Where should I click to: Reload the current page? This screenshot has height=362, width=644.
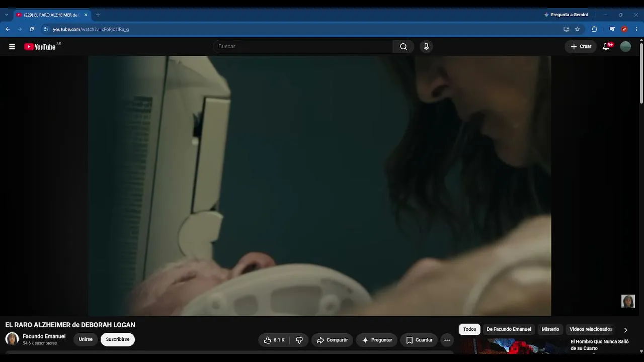[32, 29]
